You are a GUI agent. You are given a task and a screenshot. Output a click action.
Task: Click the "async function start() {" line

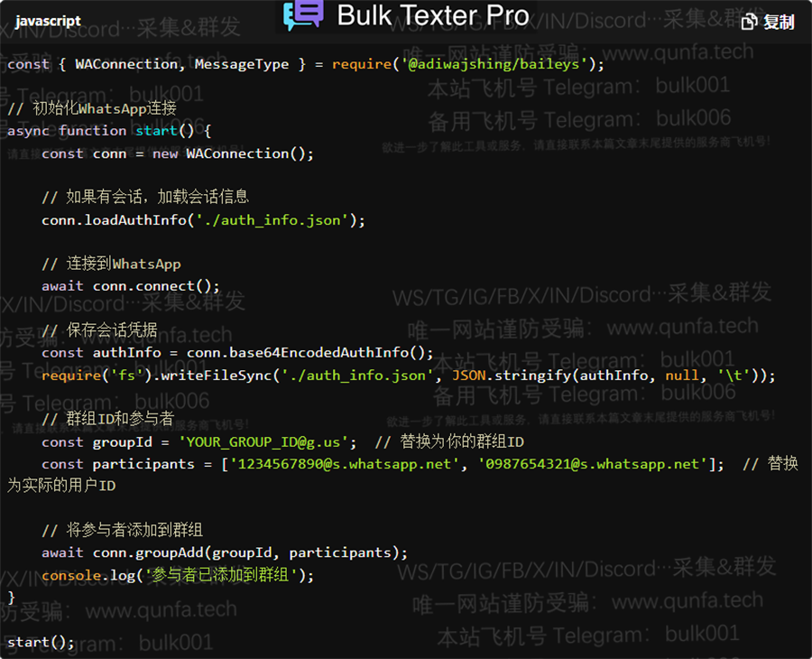[x=109, y=131]
